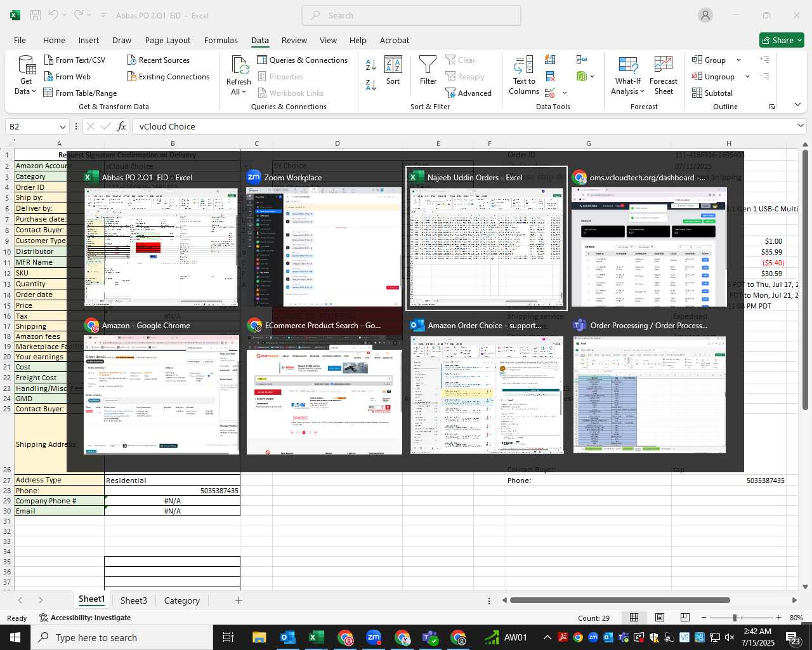Click the From Web icon
Screen dimensions: 812x650
pos(49,76)
